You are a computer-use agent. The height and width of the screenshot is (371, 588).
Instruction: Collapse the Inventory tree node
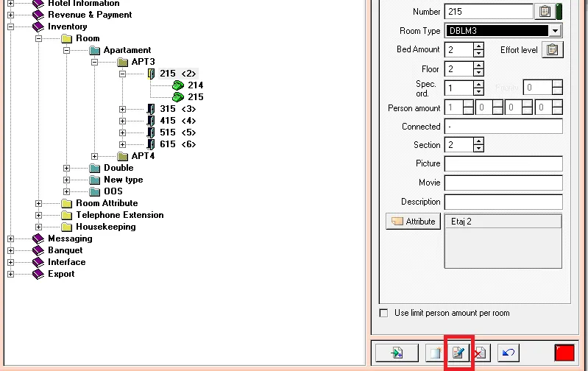(10, 26)
